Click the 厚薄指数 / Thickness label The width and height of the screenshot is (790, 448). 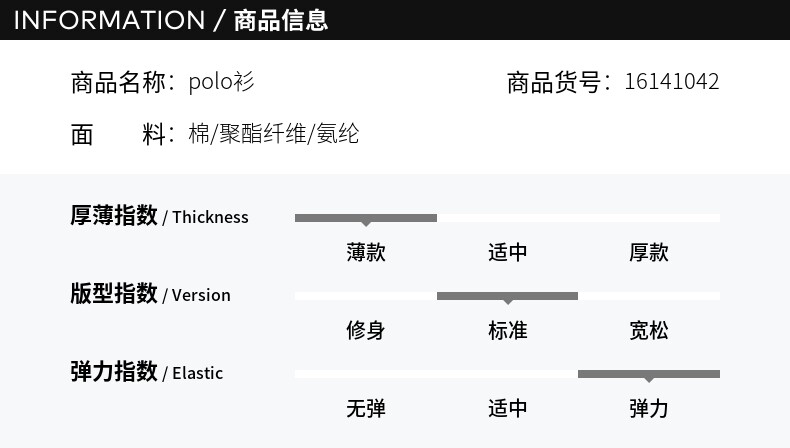(x=159, y=216)
